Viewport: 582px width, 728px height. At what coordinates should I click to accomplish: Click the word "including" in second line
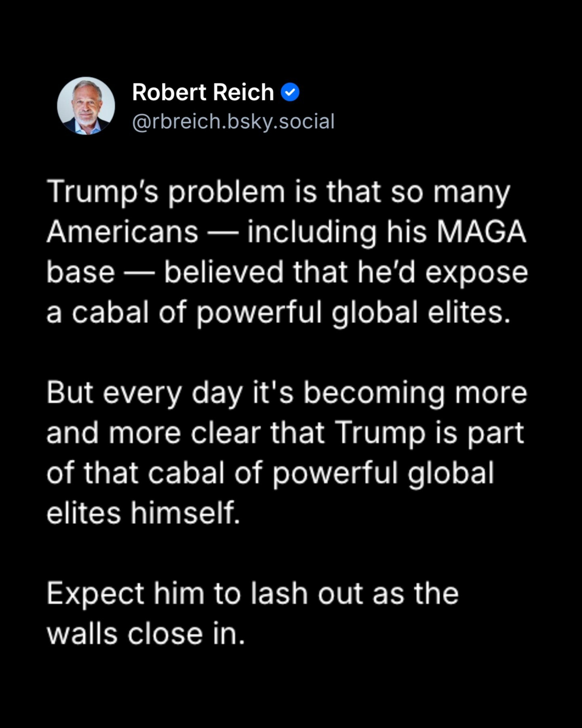312,232
